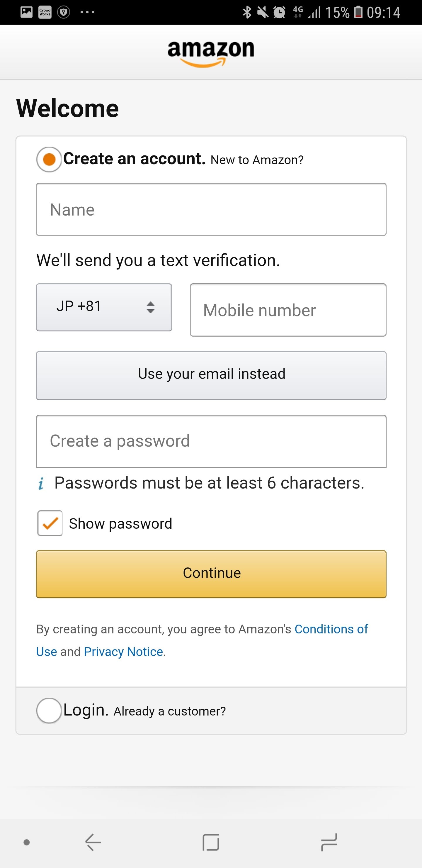Tap the Mobile number field
422x868 pixels.
(x=288, y=310)
